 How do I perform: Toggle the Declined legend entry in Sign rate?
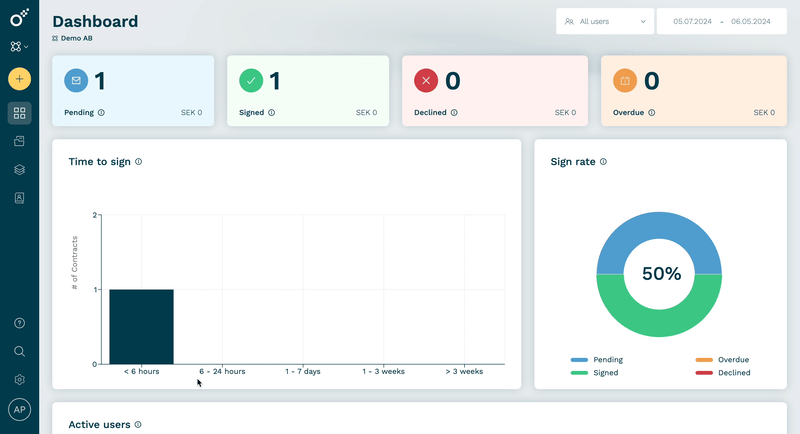pos(723,373)
